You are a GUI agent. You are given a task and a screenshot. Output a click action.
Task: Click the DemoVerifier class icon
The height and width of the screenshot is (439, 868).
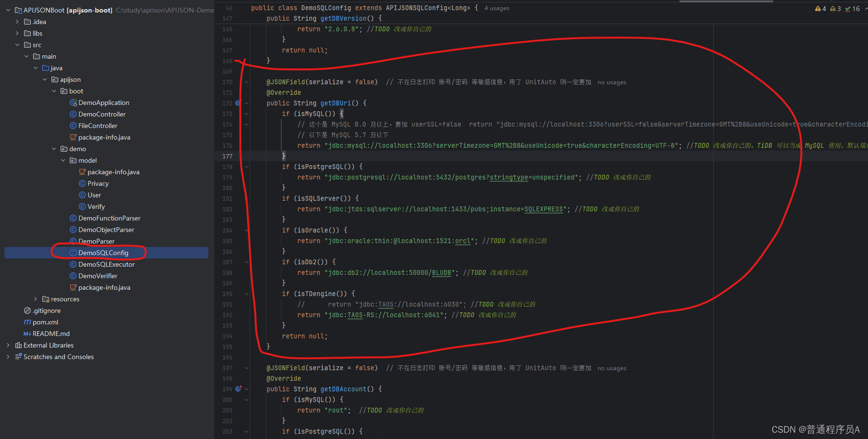click(x=73, y=276)
